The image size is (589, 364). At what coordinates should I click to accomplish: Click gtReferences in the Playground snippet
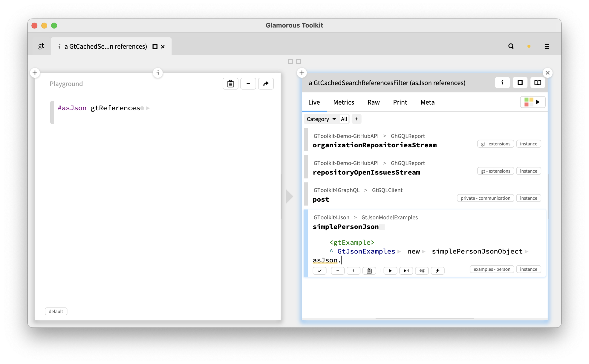115,108
